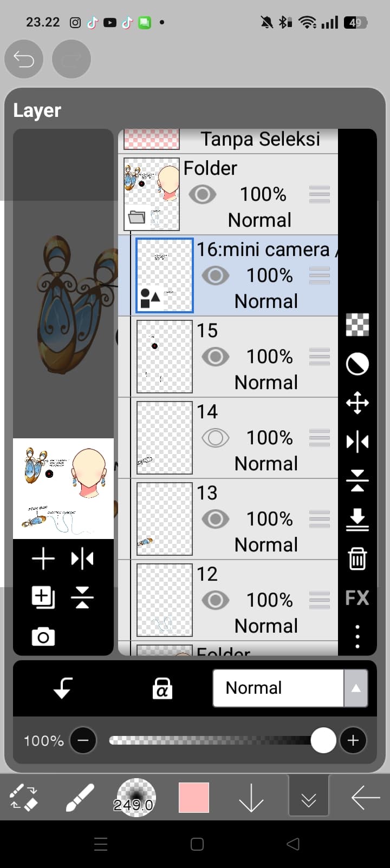
Task: Toggle the alpha lock icon
Action: (162, 688)
